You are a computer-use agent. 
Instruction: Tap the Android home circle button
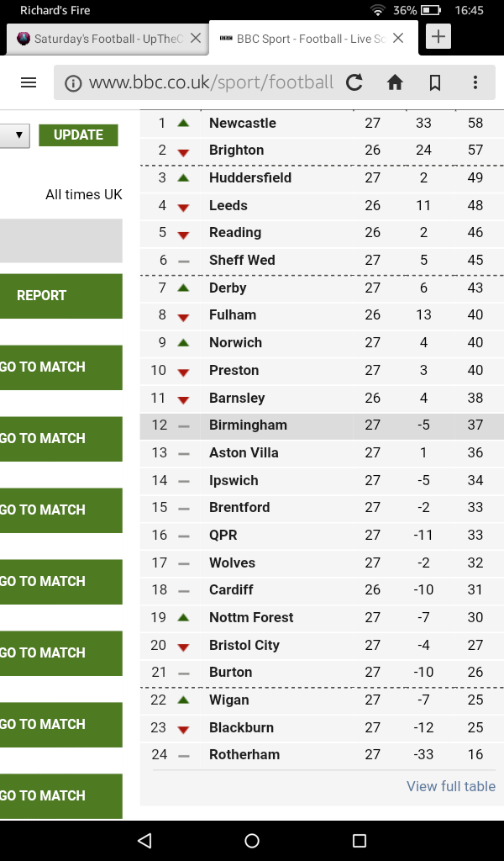(252, 840)
